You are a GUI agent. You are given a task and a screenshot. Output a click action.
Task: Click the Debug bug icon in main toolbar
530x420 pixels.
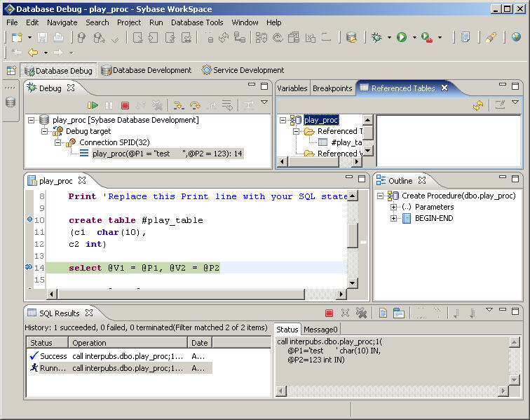(x=376, y=37)
